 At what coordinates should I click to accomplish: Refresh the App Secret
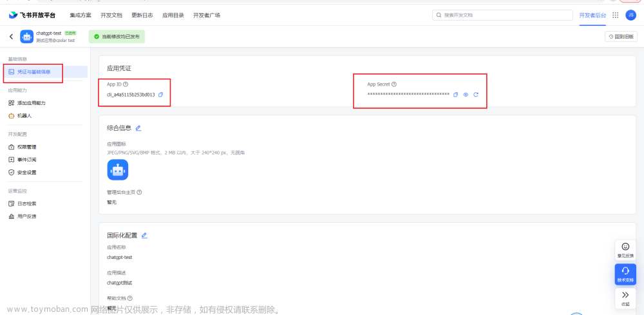click(x=476, y=95)
